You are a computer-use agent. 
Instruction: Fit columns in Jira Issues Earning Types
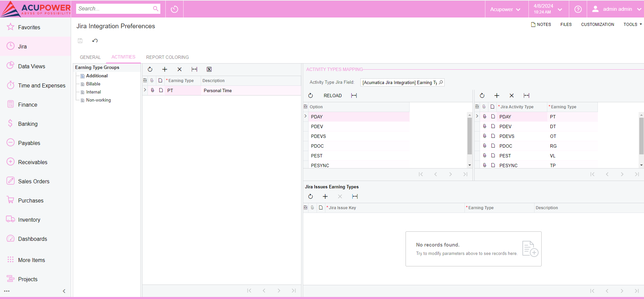coord(355,196)
